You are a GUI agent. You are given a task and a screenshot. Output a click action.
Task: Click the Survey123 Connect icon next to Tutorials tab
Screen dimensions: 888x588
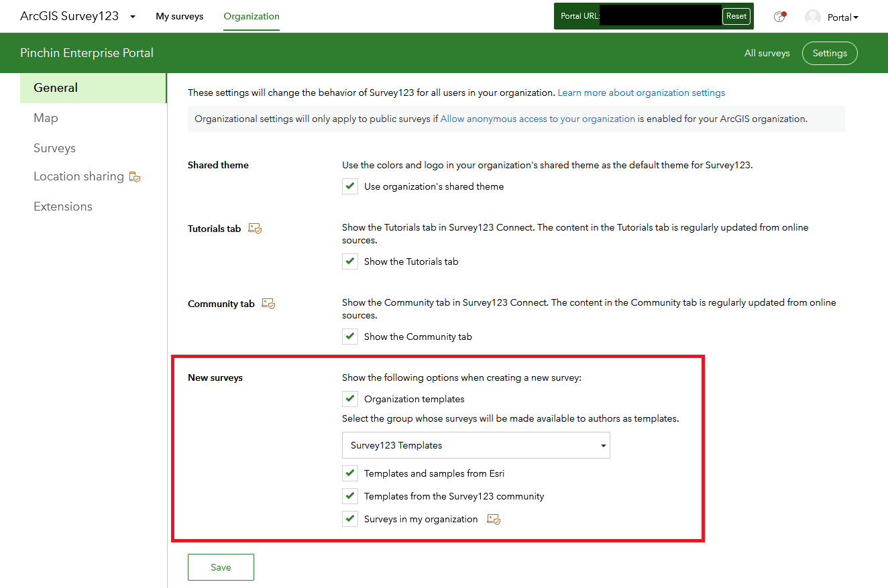pyautogui.click(x=255, y=228)
